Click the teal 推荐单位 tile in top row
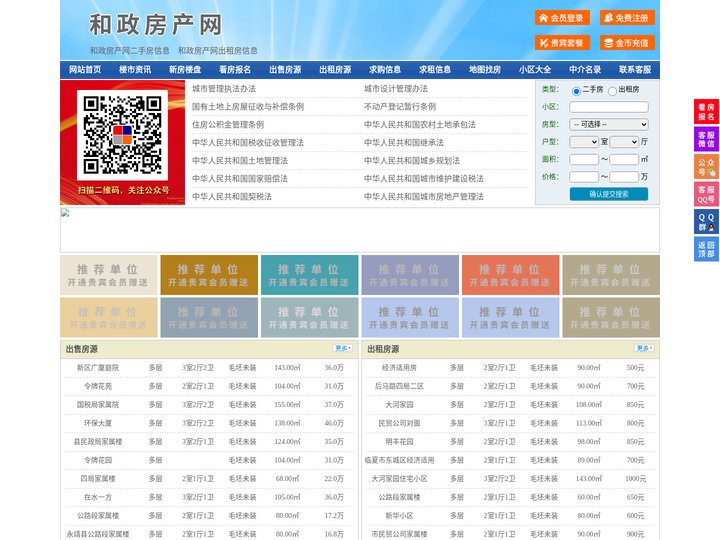 coord(309,275)
